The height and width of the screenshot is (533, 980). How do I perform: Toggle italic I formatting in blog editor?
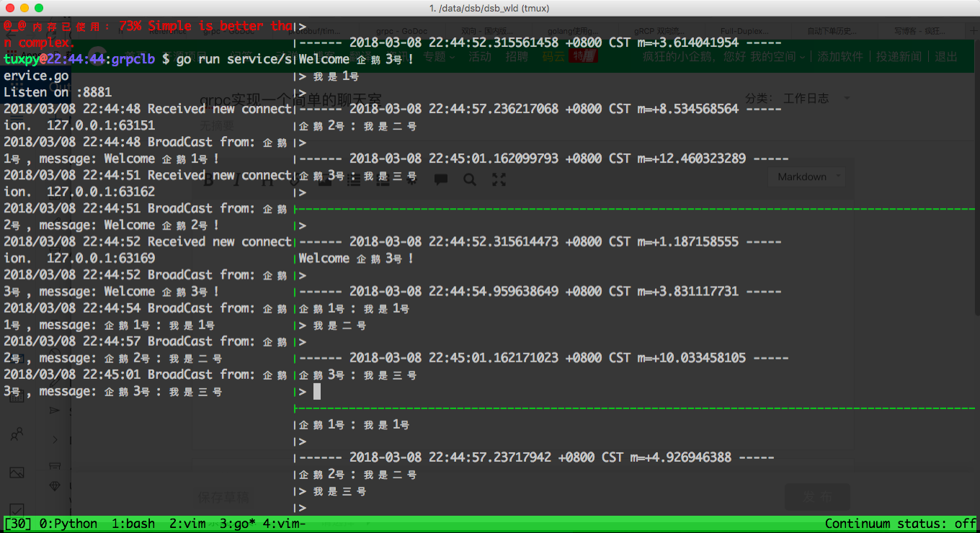coord(236,179)
